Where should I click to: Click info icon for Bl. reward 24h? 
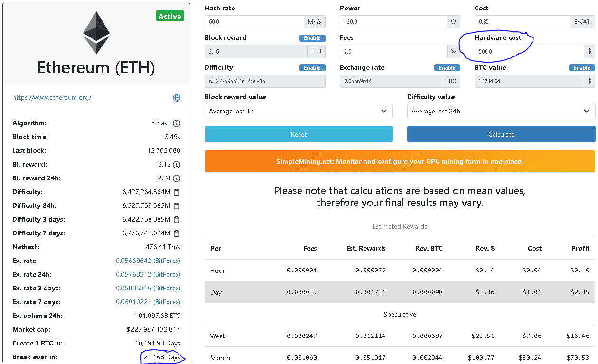[x=177, y=178]
